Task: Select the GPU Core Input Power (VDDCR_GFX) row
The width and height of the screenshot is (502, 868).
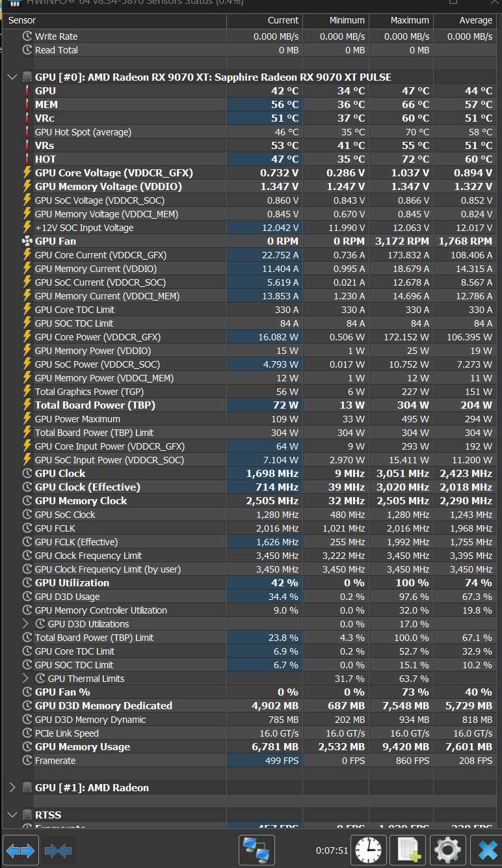Action: tap(251, 446)
